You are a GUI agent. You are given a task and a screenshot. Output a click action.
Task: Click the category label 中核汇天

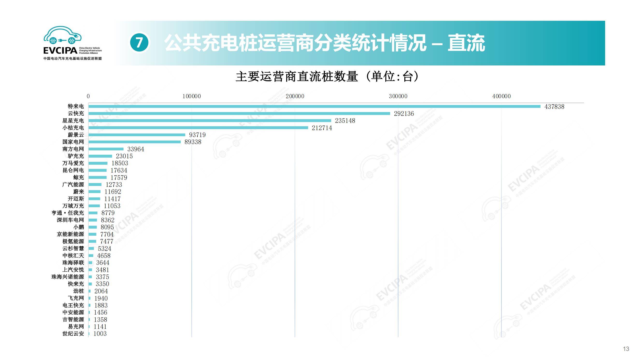[73, 256]
